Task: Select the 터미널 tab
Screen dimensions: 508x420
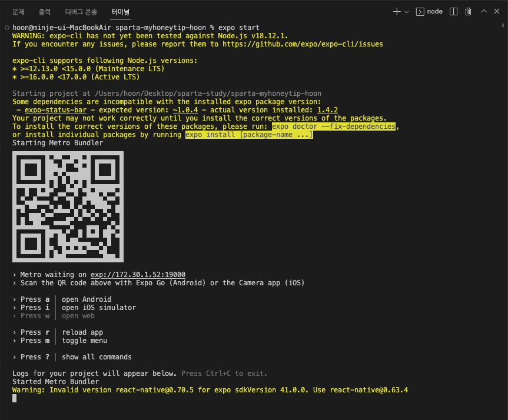Action: (x=120, y=12)
